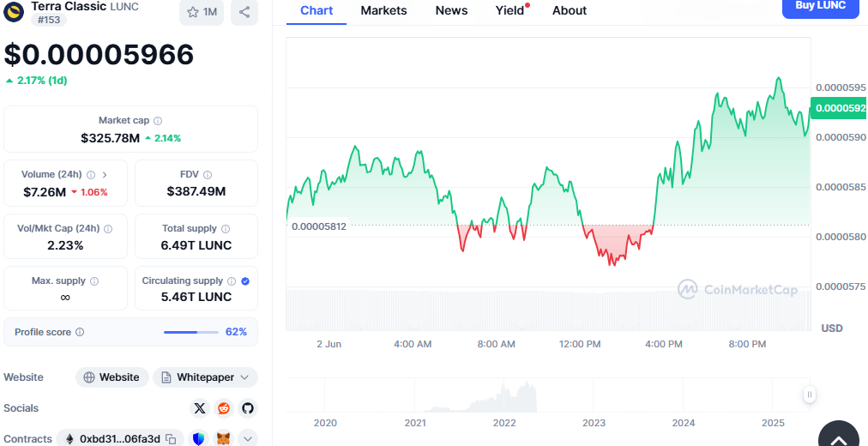The image size is (868, 446).
Task: Expand the Whitepaper dropdown
Action: pyautogui.click(x=245, y=377)
